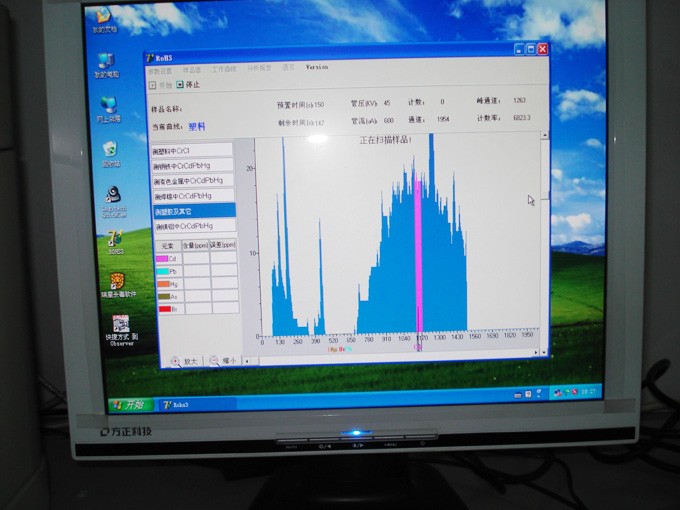The width and height of the screenshot is (680, 510).
Task: Click the Start (开始) scan icon
Action: coord(153,85)
